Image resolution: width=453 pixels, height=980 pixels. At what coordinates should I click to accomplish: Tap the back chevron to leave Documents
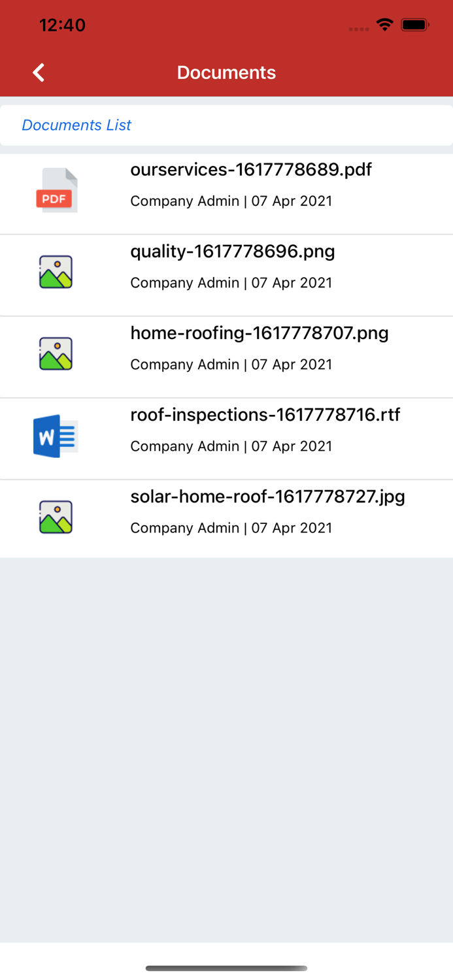pyautogui.click(x=38, y=73)
